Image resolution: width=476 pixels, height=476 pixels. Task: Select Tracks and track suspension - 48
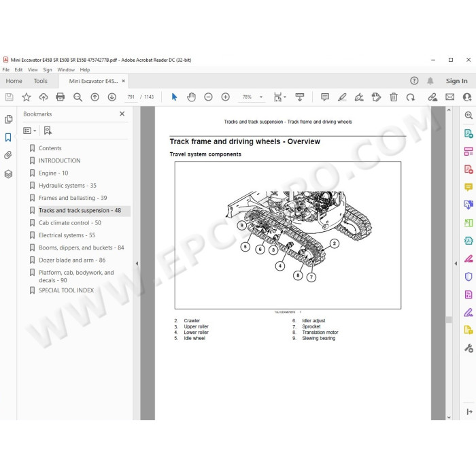point(80,210)
